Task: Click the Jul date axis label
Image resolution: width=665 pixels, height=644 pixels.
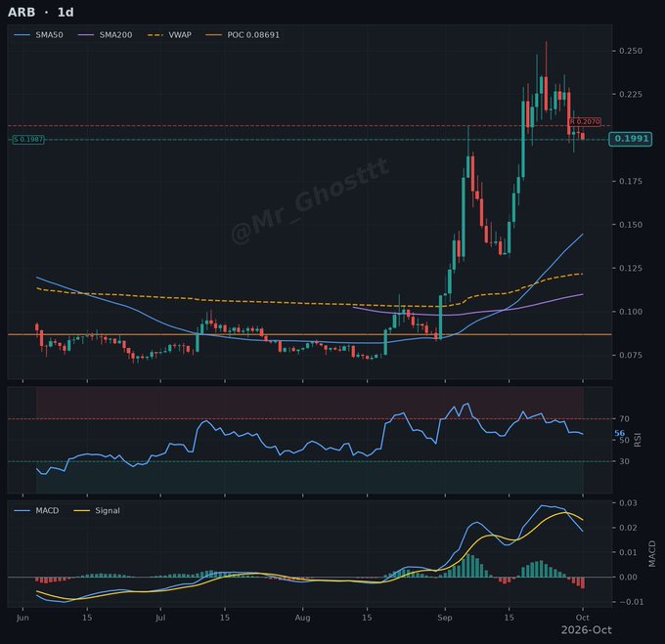Action: pos(160,618)
